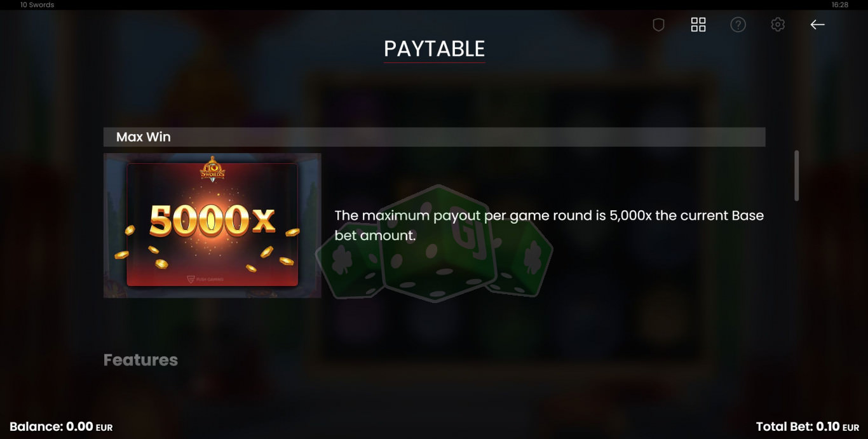
Task: Click the golden 5000x multiplier text
Action: (x=212, y=220)
